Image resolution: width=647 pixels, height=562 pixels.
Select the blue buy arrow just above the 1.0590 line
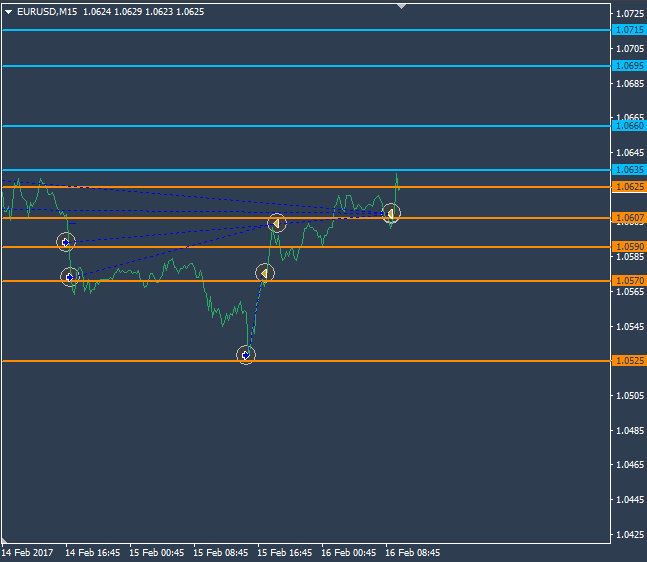click(x=66, y=242)
